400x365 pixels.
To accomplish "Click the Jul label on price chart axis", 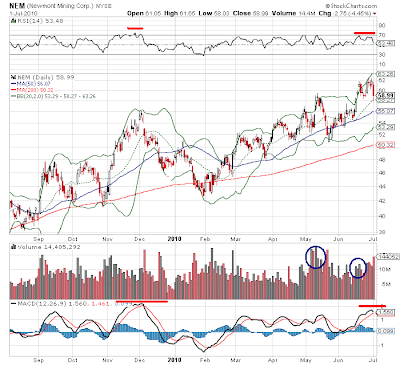I will click(x=373, y=239).
